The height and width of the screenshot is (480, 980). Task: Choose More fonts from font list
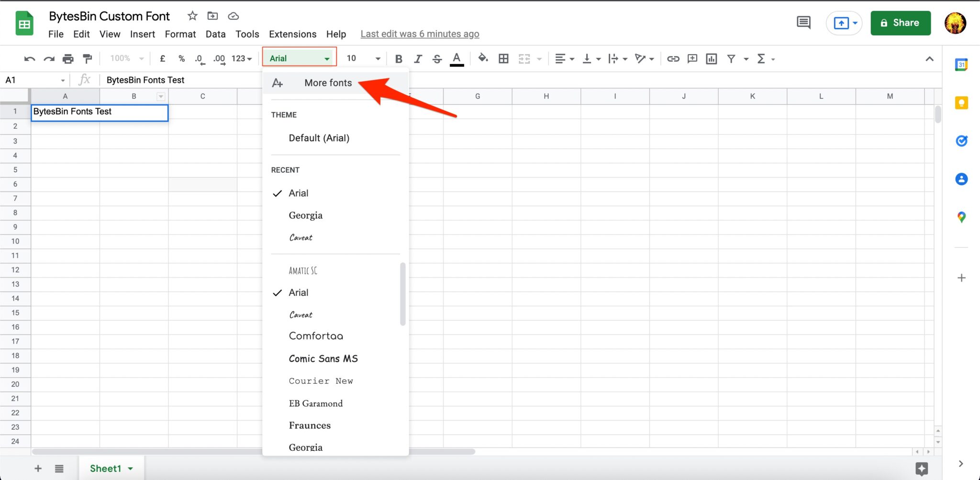(x=328, y=83)
